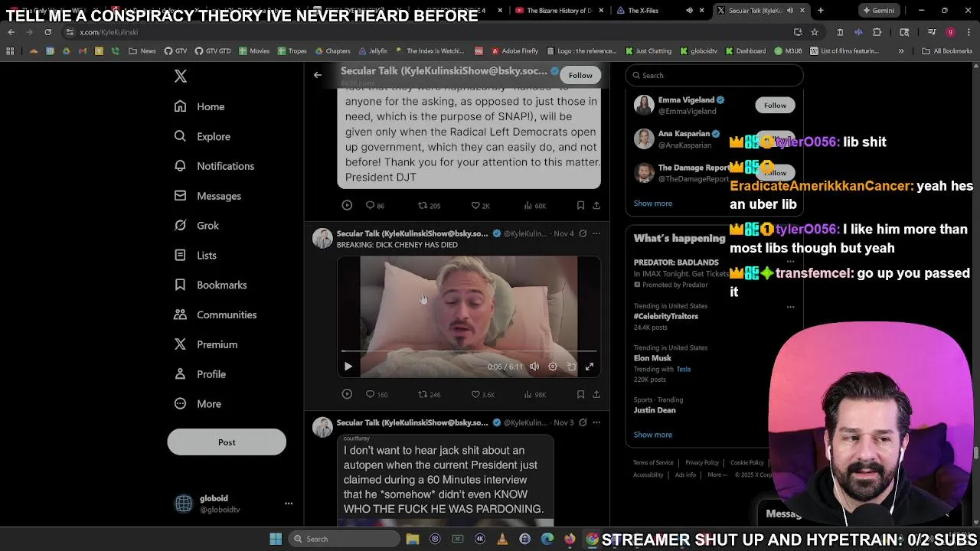Reply to the post with 86 comments
Viewport: 980px width, 551px height.
point(374,205)
